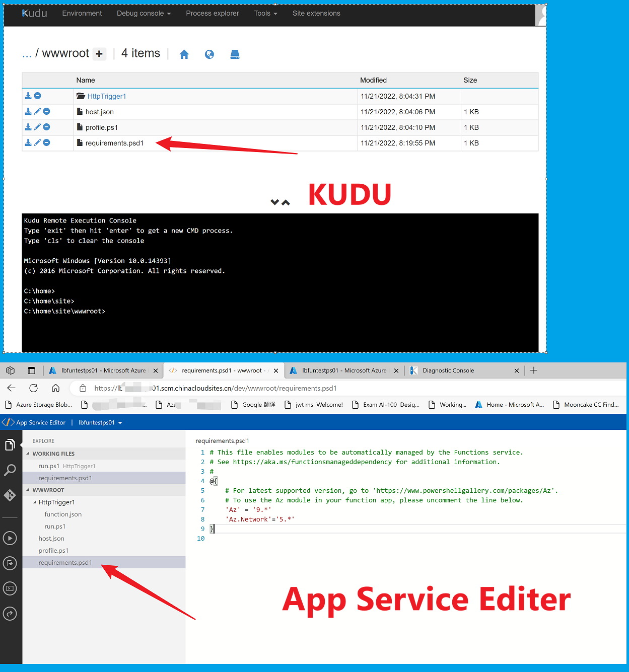This screenshot has width=629, height=672.
Task: Edit host.json with the pencil icon
Action: click(x=37, y=111)
